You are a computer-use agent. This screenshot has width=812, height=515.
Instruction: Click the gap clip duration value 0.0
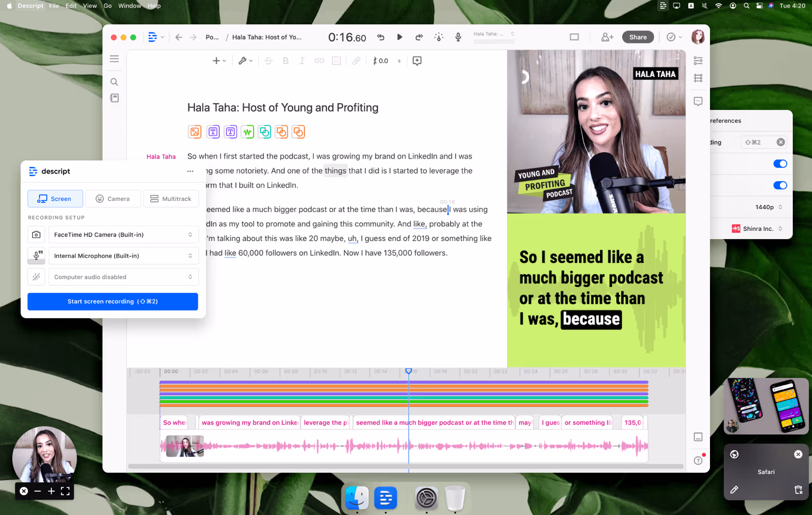(x=383, y=61)
